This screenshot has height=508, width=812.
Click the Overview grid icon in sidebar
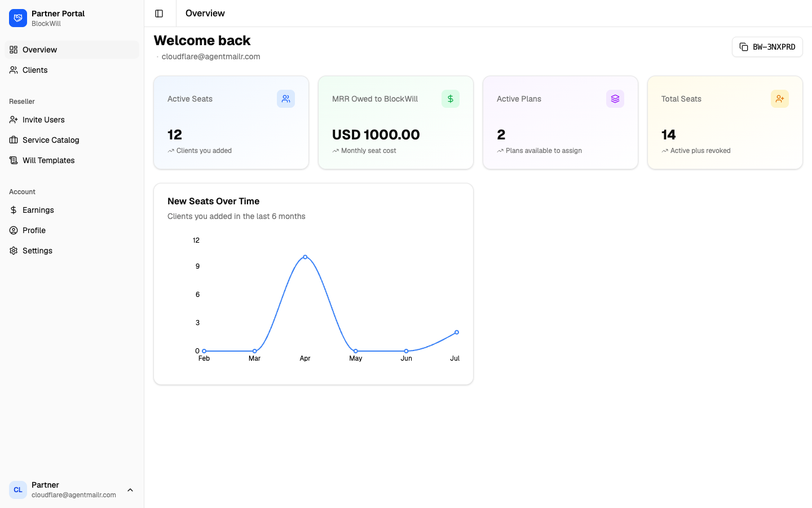point(14,50)
